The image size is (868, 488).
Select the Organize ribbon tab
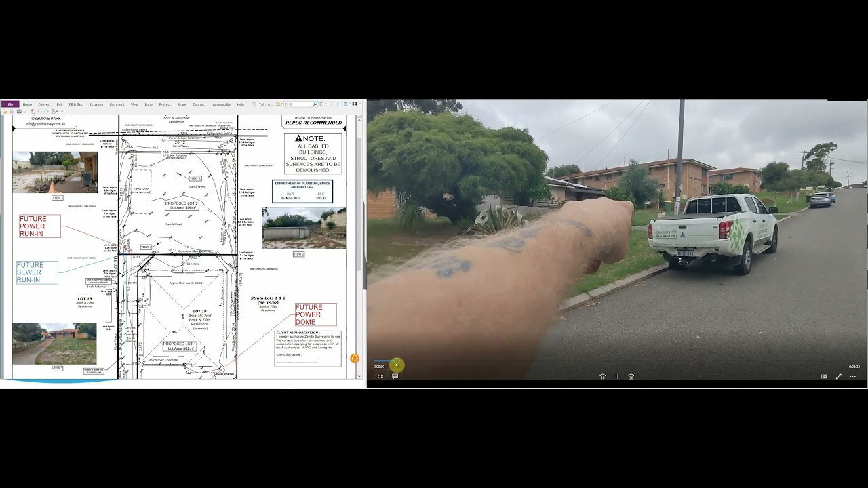pyautogui.click(x=96, y=104)
